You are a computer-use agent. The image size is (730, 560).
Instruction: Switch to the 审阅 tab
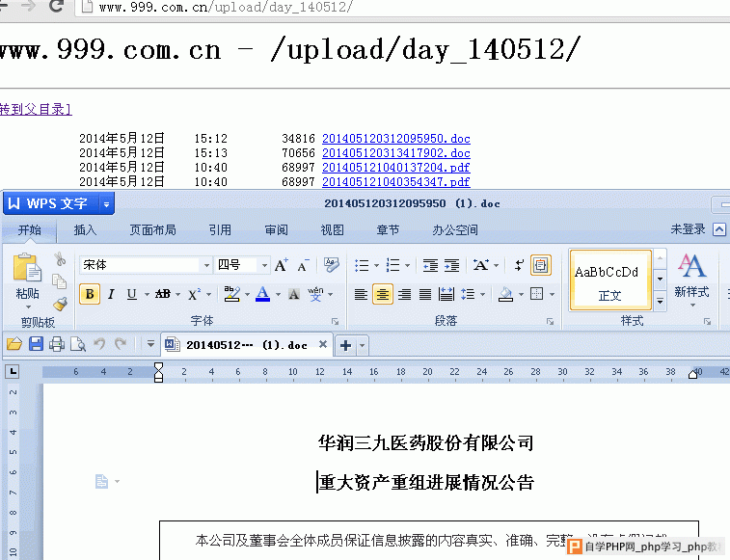(276, 230)
